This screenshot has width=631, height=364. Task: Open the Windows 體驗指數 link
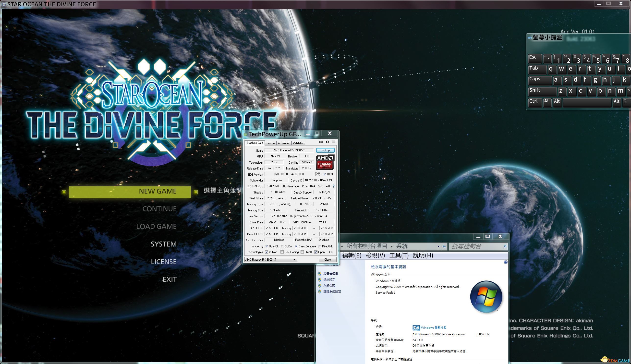[x=434, y=328]
